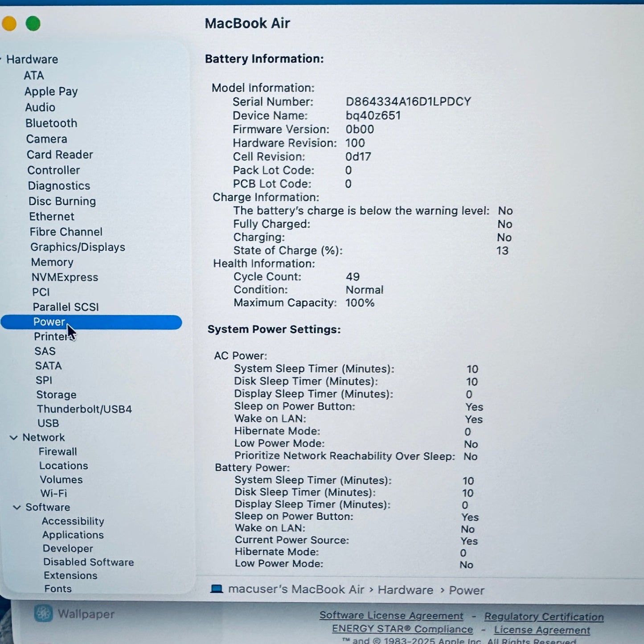
Task: Select Fonts under Software
Action: [x=58, y=588]
